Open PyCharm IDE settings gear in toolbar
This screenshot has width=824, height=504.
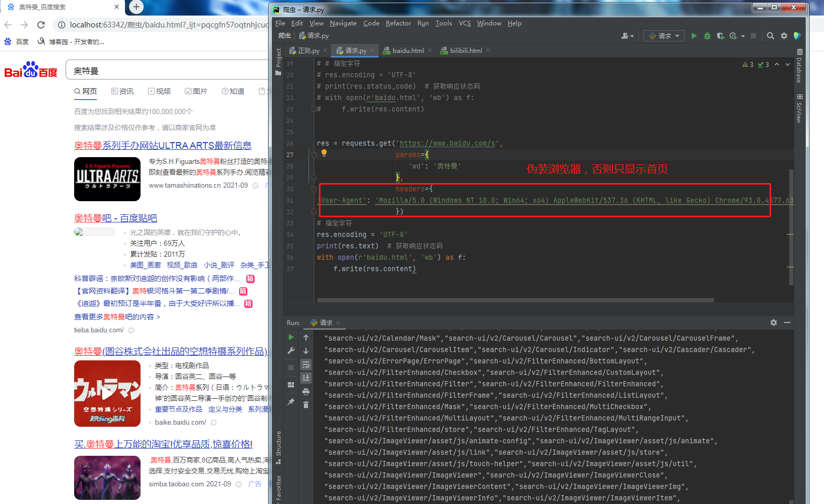pyautogui.click(x=784, y=36)
